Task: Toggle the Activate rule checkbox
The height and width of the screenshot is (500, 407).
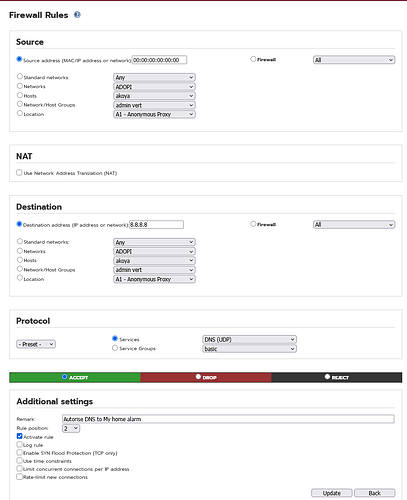Action: [19, 436]
